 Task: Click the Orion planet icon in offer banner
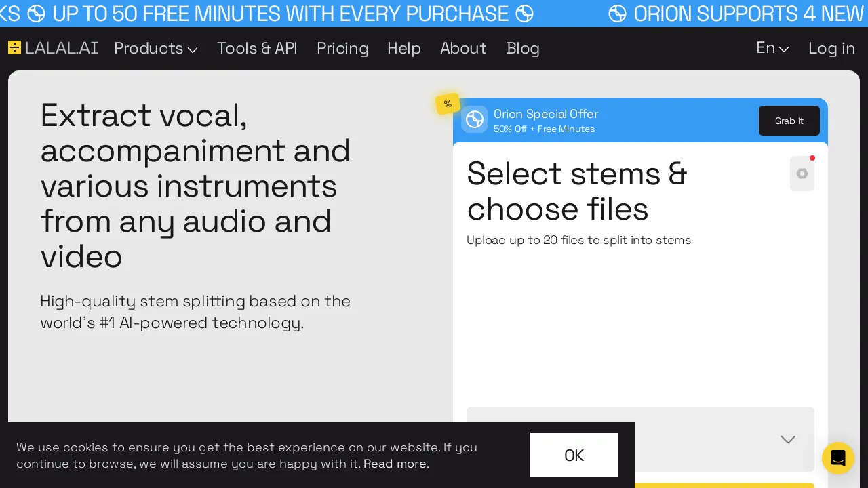click(475, 119)
